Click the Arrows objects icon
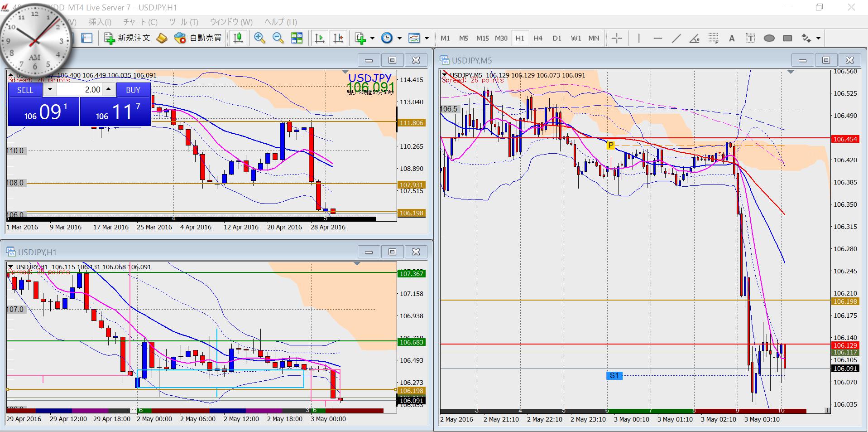Screen dimensions: 868x432 (x=806, y=38)
